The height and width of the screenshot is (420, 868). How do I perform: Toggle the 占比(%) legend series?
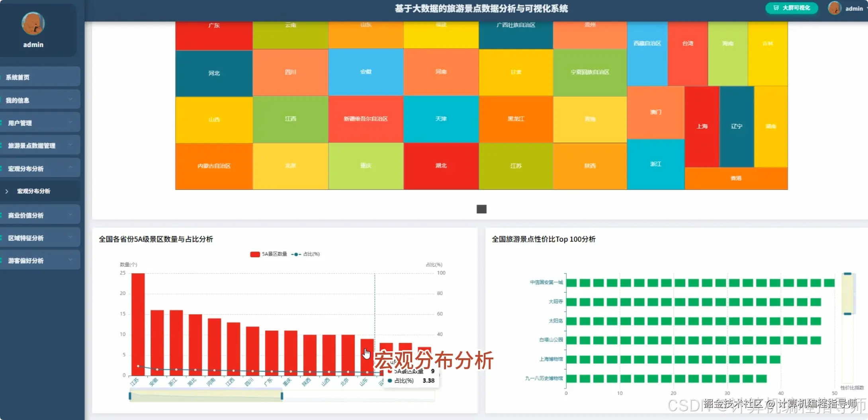pos(305,254)
